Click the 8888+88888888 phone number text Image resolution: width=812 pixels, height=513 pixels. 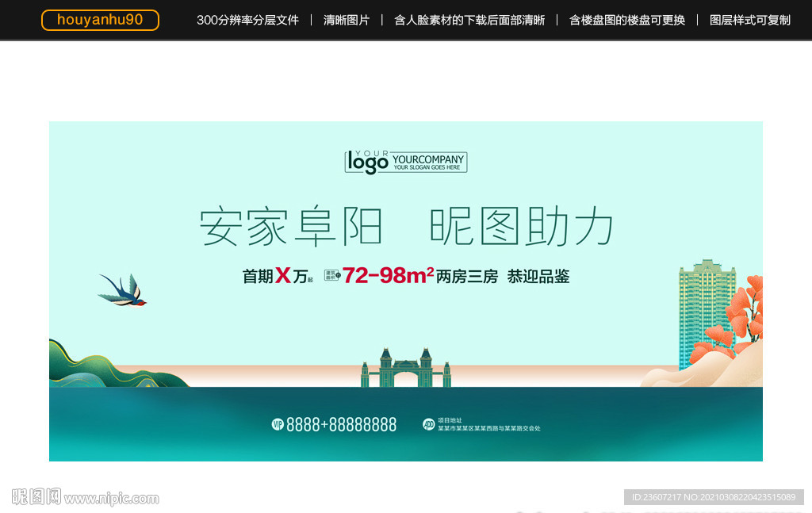point(341,424)
